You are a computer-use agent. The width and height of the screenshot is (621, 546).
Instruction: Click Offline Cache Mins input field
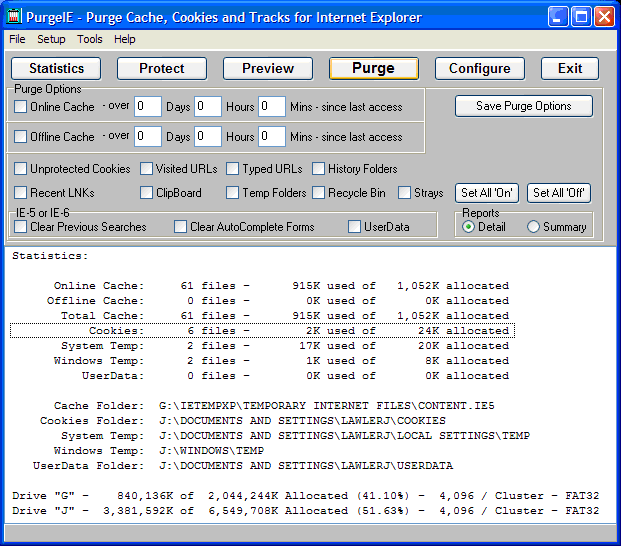(272, 137)
